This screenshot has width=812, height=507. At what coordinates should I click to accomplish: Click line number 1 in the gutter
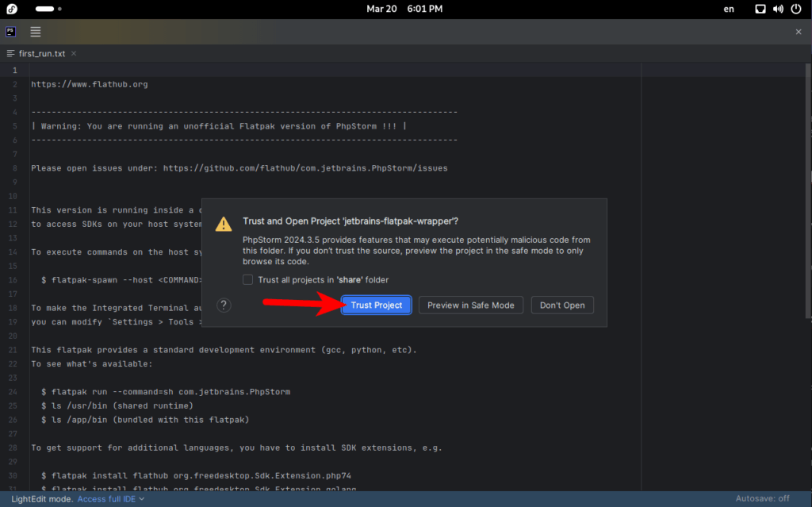[14, 70]
